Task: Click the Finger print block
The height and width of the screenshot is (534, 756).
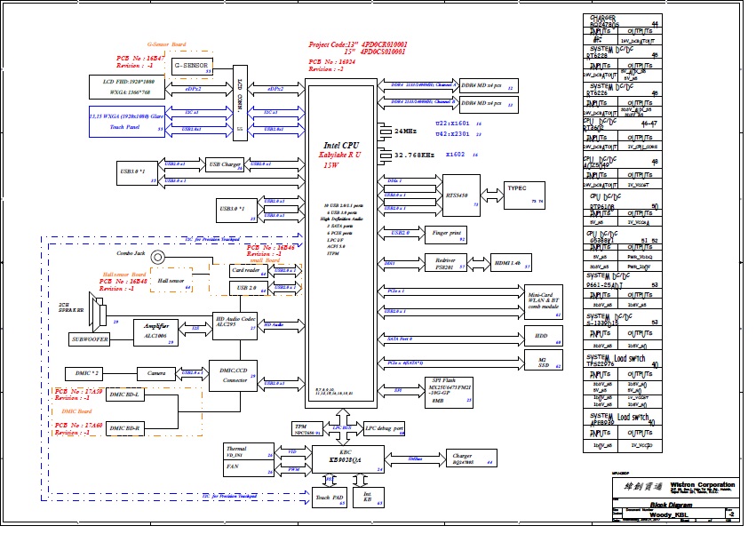Action: tap(446, 235)
